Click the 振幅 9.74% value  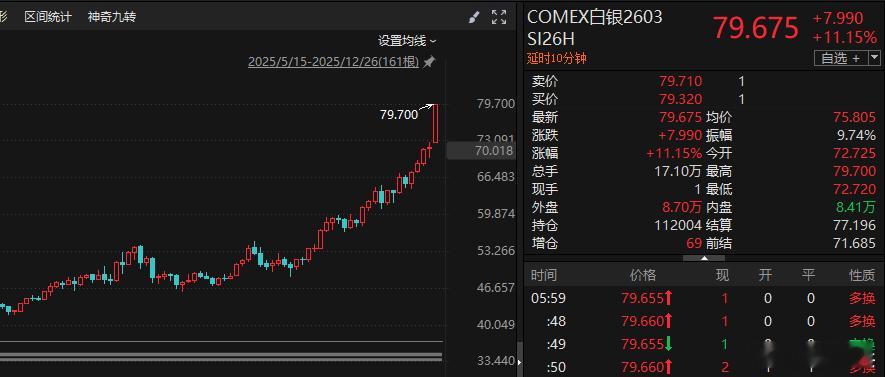tap(857, 135)
